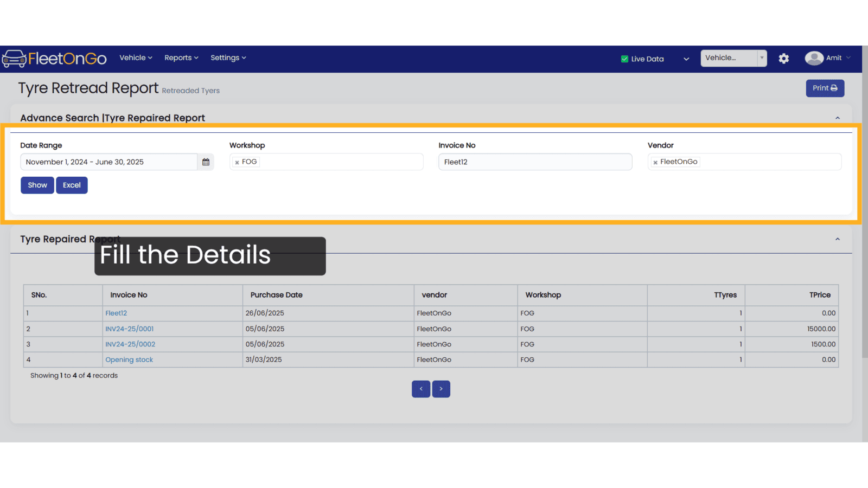Open the Reports menu
The height and width of the screenshot is (488, 868).
tap(181, 58)
